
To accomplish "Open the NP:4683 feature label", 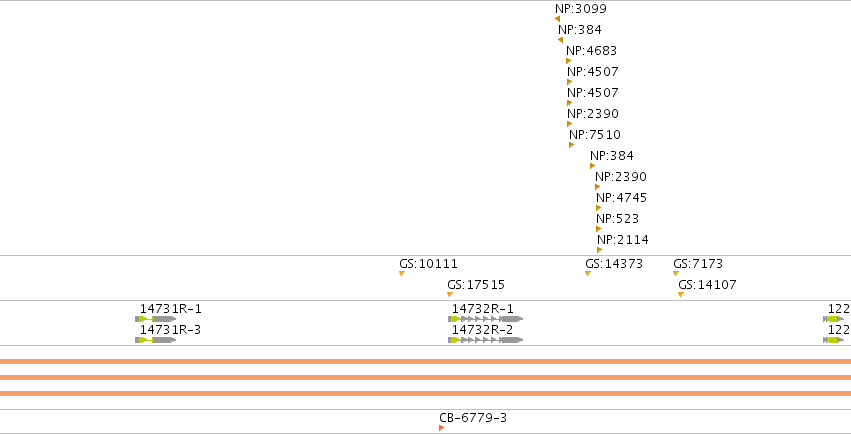I will point(592,50).
